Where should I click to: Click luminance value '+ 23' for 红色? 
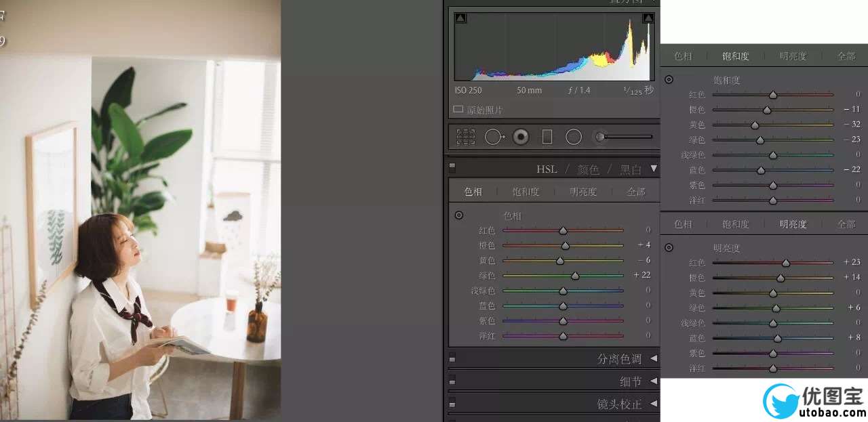(852, 262)
